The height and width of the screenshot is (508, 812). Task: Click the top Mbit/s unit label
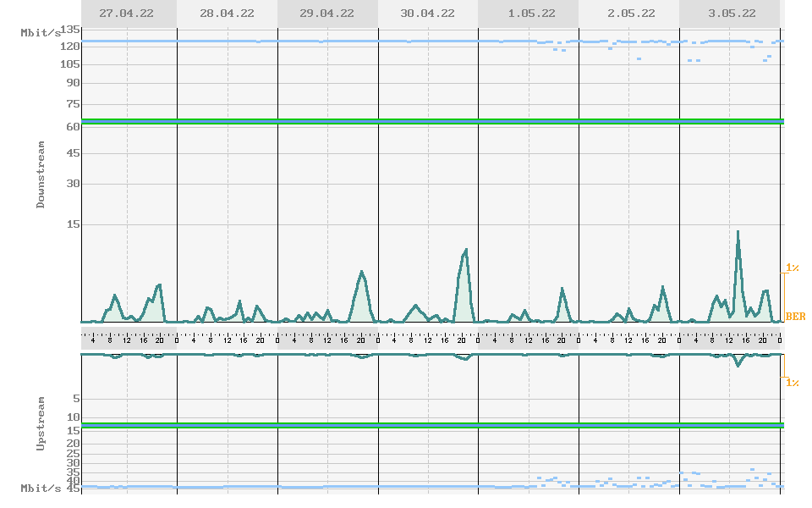point(41,32)
